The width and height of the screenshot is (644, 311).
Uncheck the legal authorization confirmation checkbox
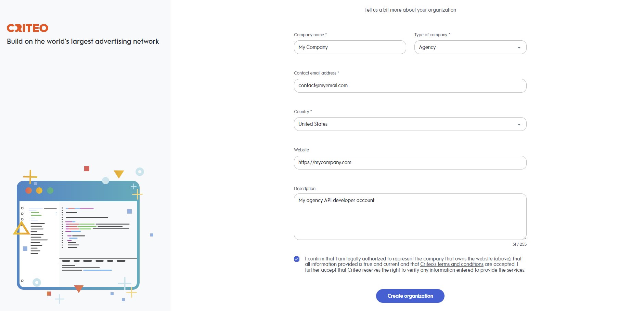(297, 259)
